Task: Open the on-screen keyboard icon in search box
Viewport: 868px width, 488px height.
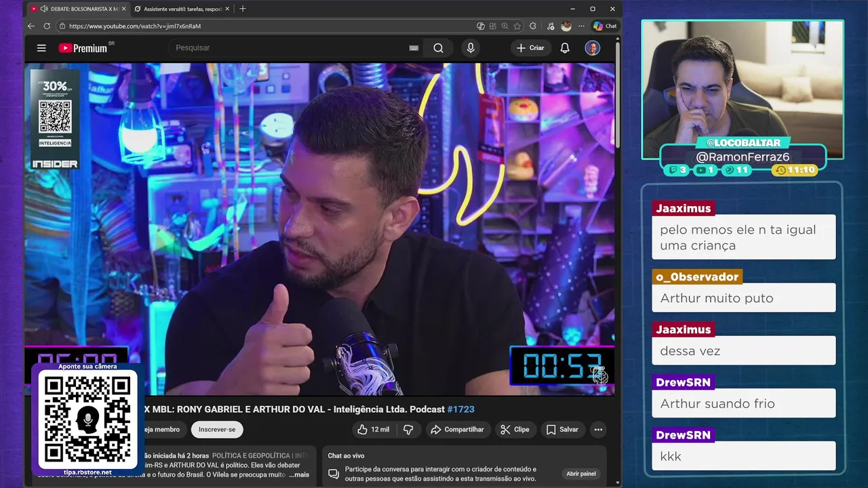Action: click(414, 48)
